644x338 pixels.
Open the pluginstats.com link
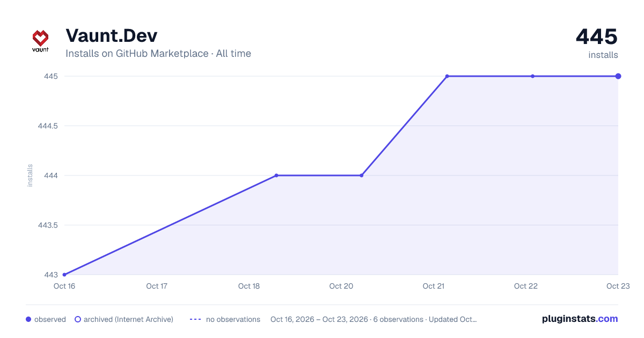click(580, 319)
